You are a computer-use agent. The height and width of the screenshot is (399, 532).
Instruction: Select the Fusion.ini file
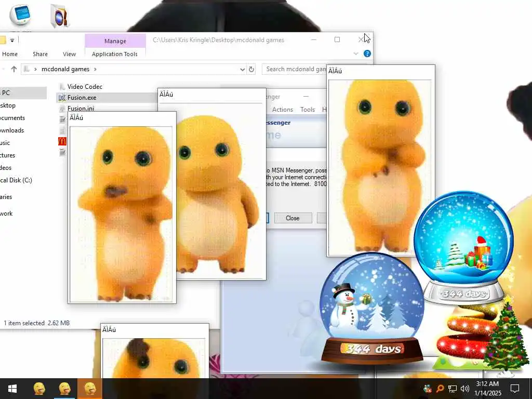click(81, 108)
